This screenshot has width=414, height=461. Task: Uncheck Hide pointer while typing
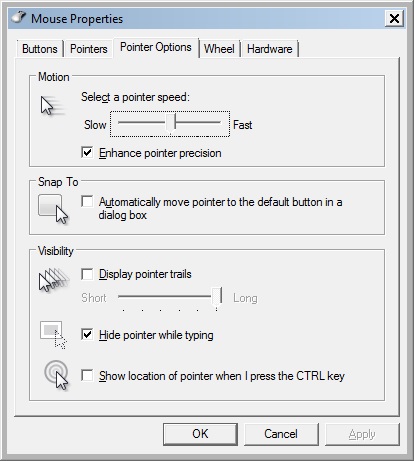coord(87,334)
